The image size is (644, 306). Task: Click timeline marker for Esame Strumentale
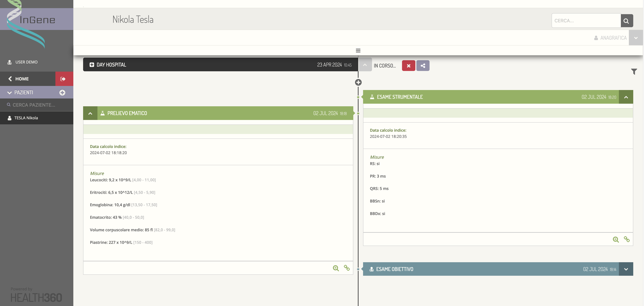tap(358, 97)
